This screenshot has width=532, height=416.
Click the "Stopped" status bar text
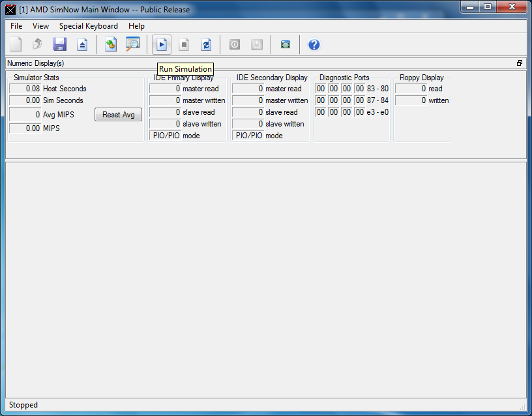click(x=23, y=405)
